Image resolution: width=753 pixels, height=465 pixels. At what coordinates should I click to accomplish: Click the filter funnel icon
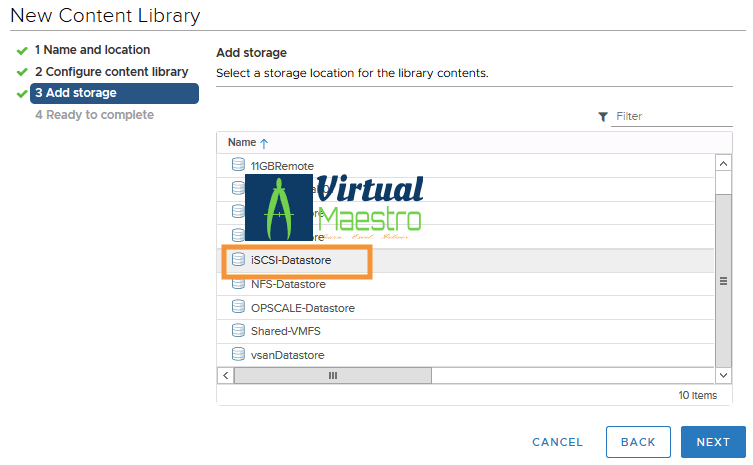point(603,117)
